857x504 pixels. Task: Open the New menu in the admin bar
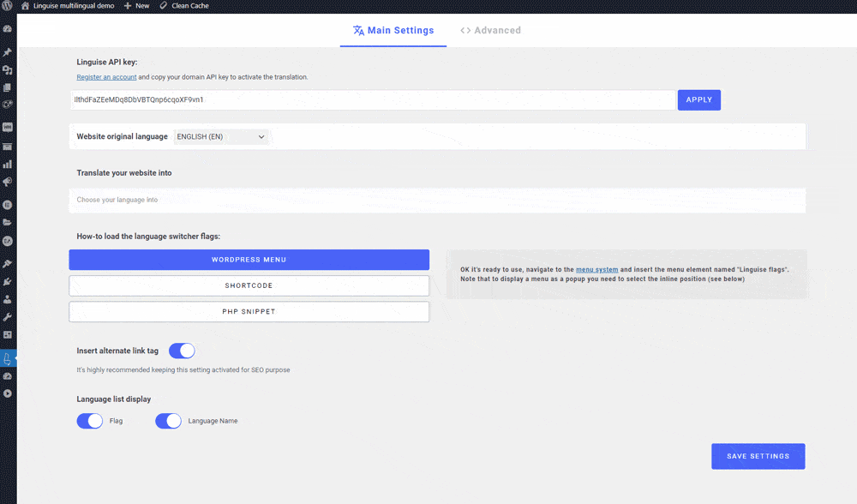[136, 6]
